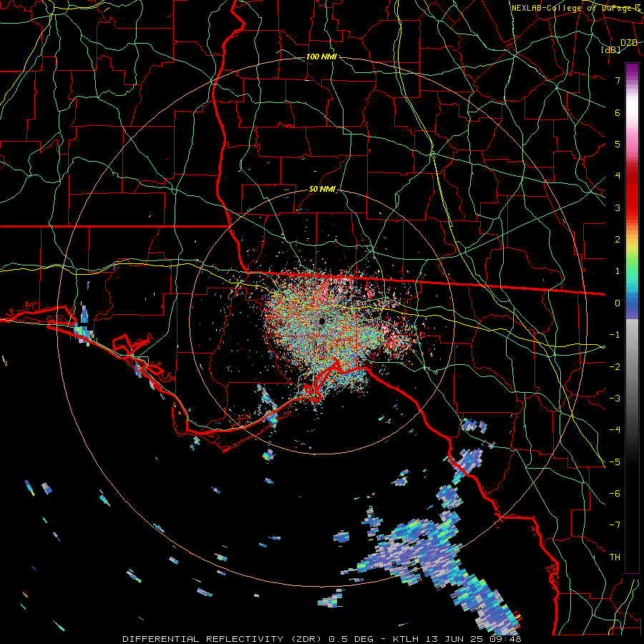Click the KTLH radar site center dot

tap(322, 321)
